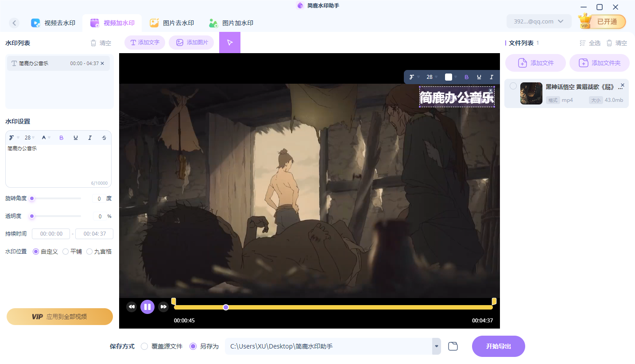Pause video playback with the pause button

(147, 306)
